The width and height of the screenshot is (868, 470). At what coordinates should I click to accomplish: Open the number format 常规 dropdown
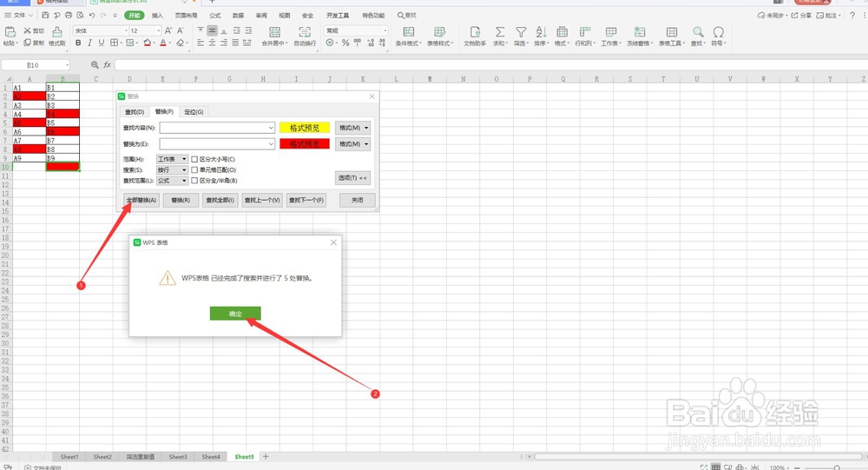[x=385, y=31]
